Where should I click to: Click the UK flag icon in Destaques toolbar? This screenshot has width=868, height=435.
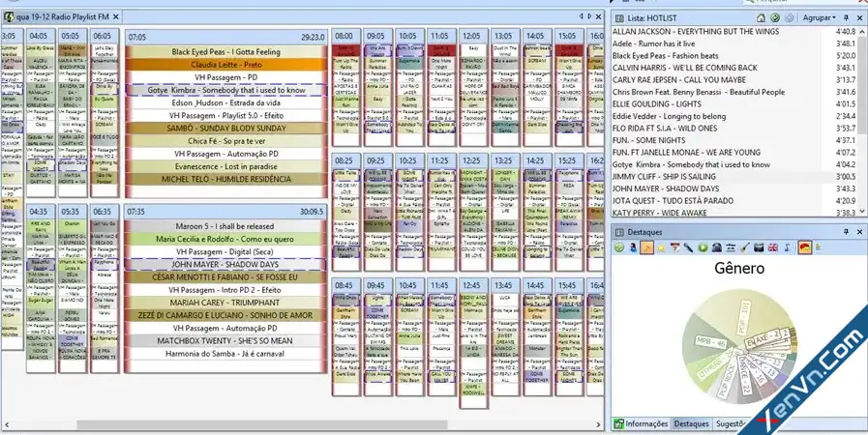tap(773, 247)
